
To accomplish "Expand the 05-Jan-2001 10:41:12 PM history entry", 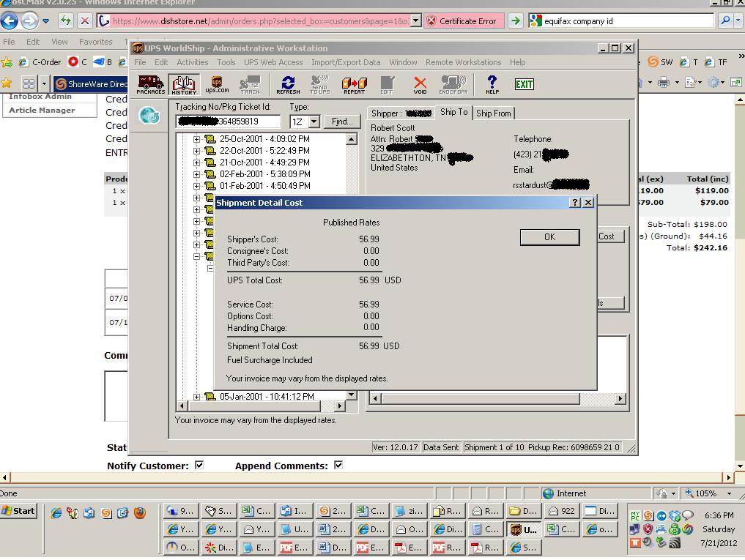I will (x=197, y=397).
